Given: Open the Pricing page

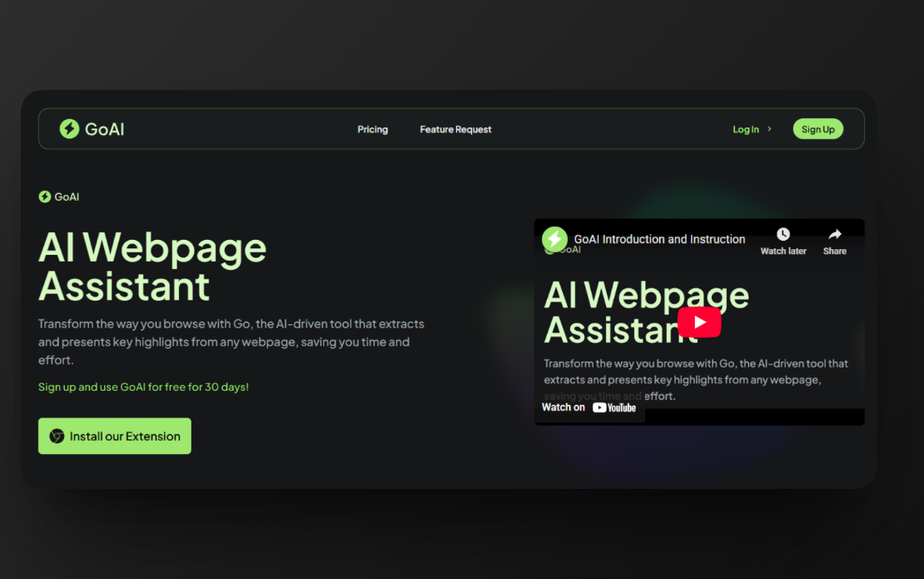Looking at the screenshot, I should [x=372, y=129].
